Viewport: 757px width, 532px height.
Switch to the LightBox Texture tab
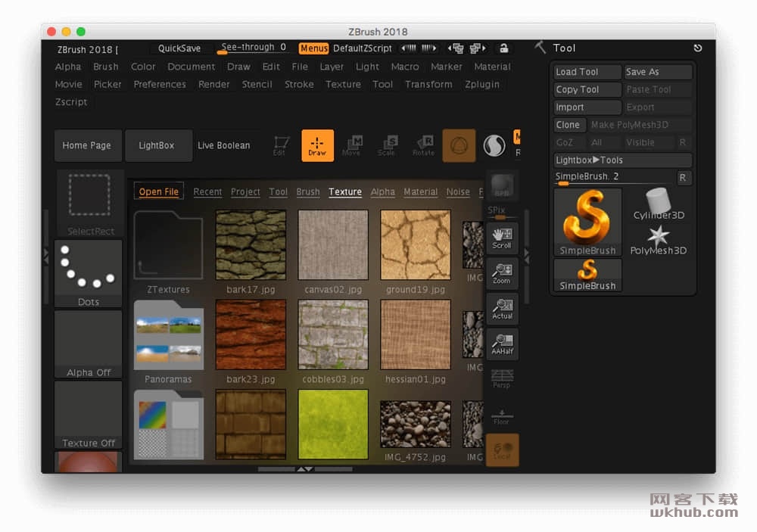pos(345,191)
